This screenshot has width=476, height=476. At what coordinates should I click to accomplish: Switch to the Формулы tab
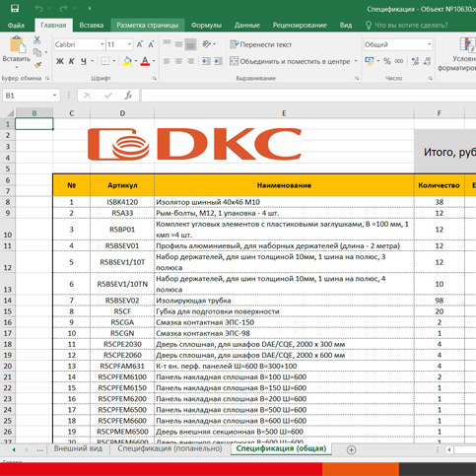click(206, 26)
